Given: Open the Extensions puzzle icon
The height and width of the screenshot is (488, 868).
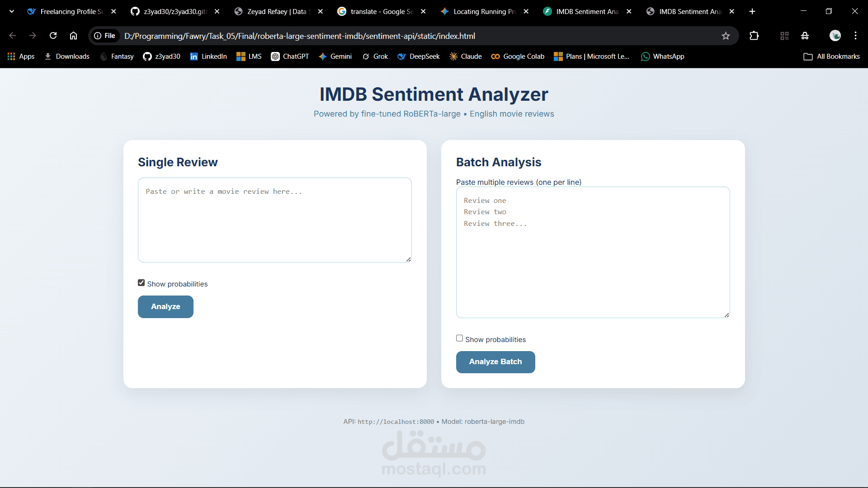Looking at the screenshot, I should pos(754,36).
